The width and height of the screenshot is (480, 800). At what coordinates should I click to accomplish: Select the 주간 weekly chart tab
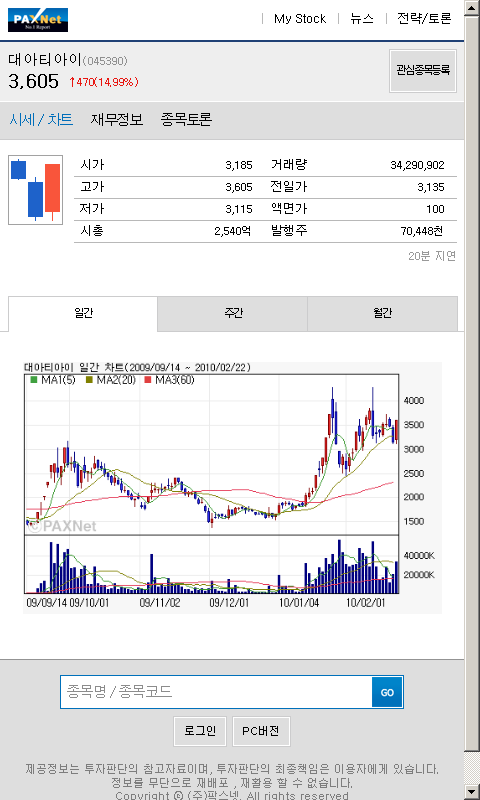point(233,314)
